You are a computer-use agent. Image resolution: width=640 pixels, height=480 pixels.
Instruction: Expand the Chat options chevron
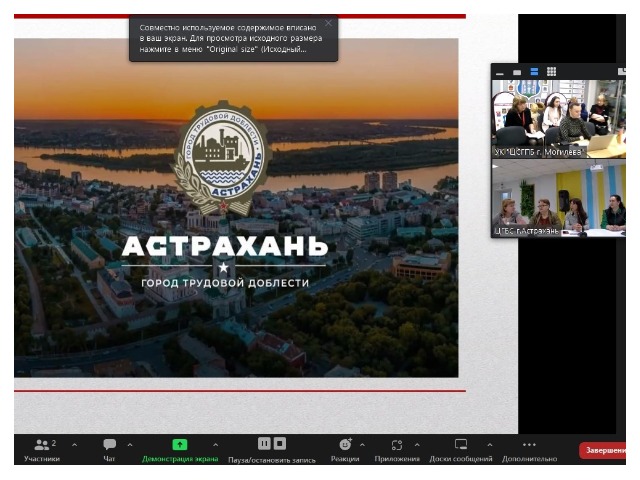coord(130,445)
